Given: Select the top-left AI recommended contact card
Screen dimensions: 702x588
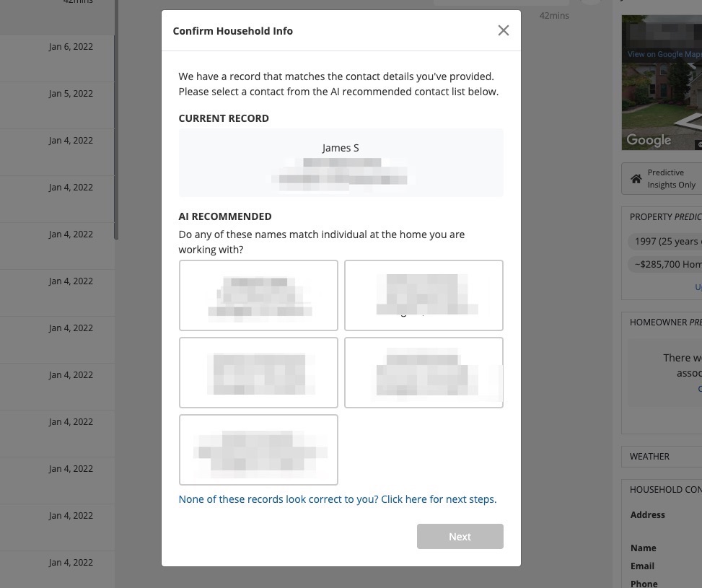Looking at the screenshot, I should (x=258, y=295).
